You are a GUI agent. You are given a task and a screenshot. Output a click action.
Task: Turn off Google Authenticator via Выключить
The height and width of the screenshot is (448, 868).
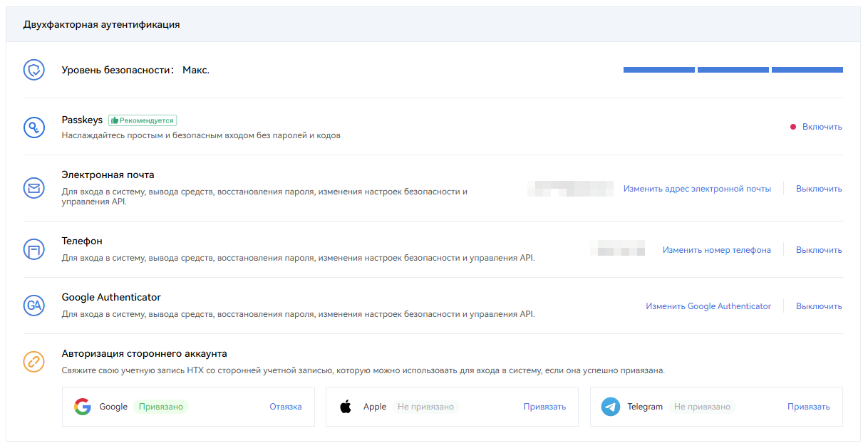(x=819, y=306)
